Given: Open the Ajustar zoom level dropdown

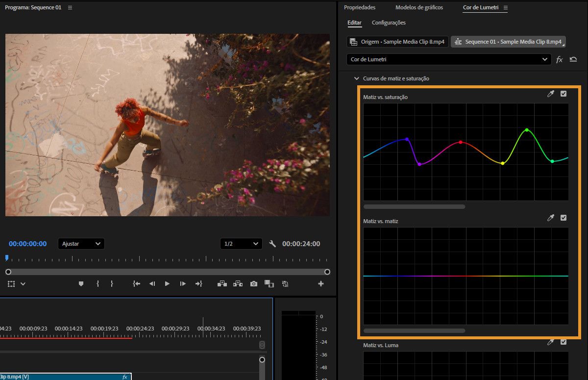Looking at the screenshot, I should pos(81,244).
